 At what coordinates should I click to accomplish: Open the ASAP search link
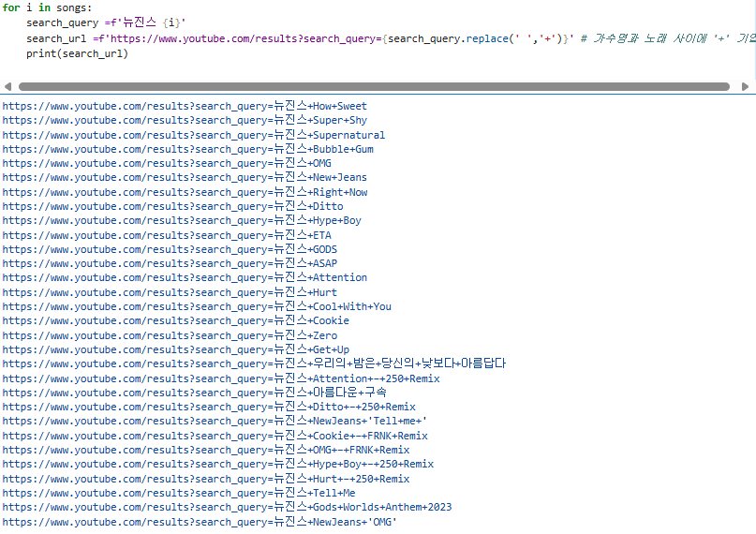[x=170, y=263]
